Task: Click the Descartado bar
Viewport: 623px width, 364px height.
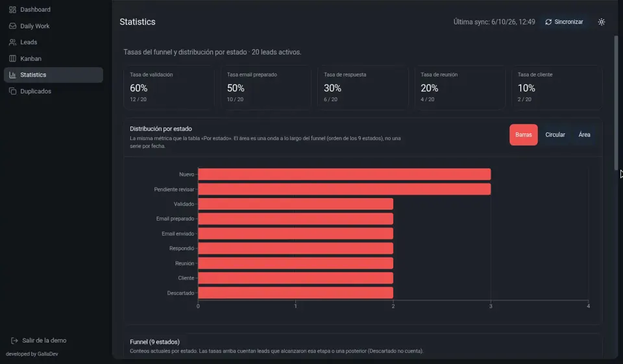Action: tap(296, 293)
